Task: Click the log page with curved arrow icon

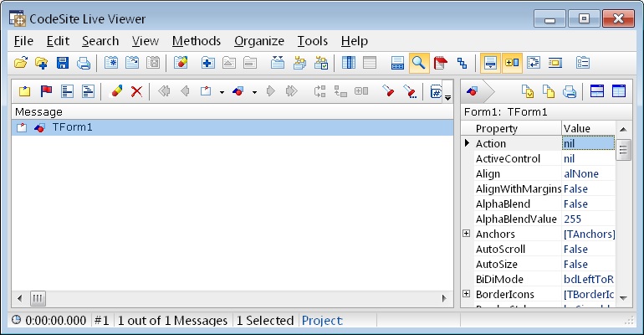Action: 132,63
